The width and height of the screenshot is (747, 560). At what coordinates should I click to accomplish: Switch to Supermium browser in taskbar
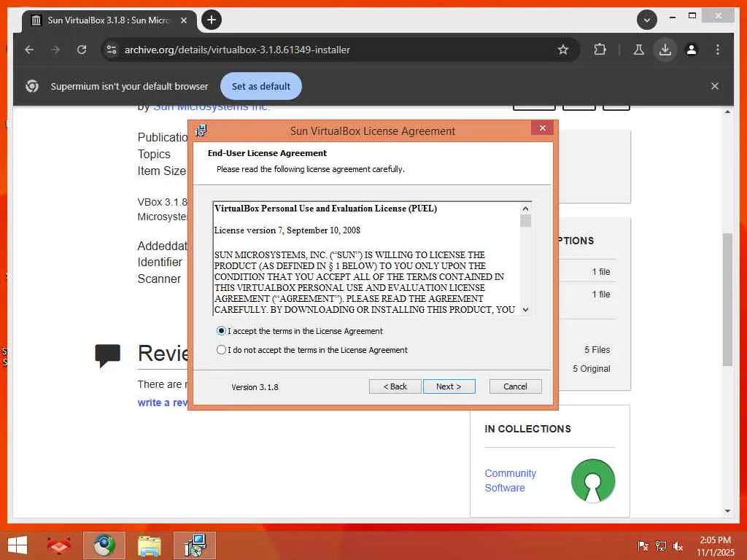click(x=104, y=545)
